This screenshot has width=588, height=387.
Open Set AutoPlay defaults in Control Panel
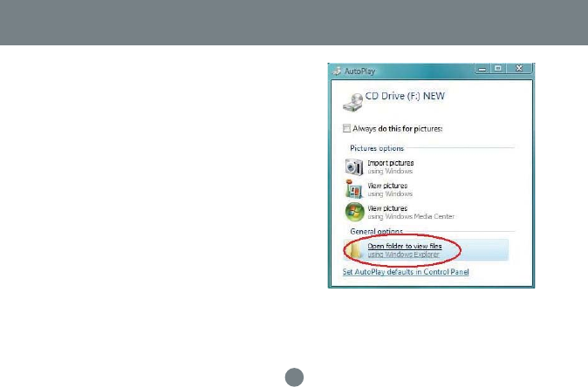point(406,272)
